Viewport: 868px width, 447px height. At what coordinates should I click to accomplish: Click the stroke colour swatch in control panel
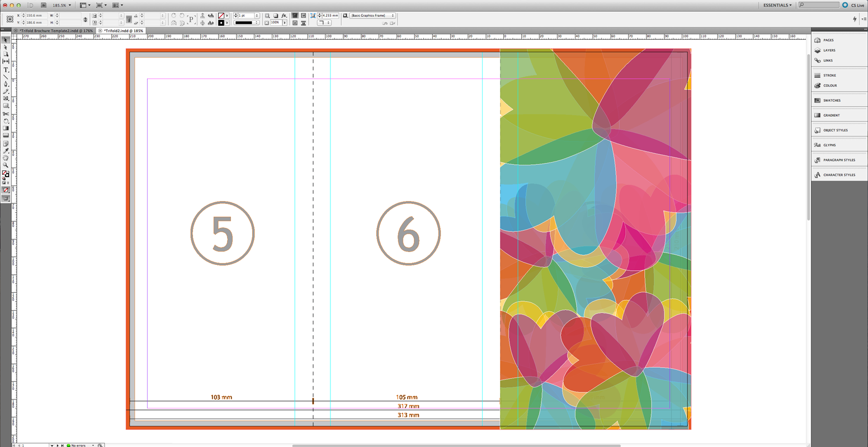[x=221, y=23]
